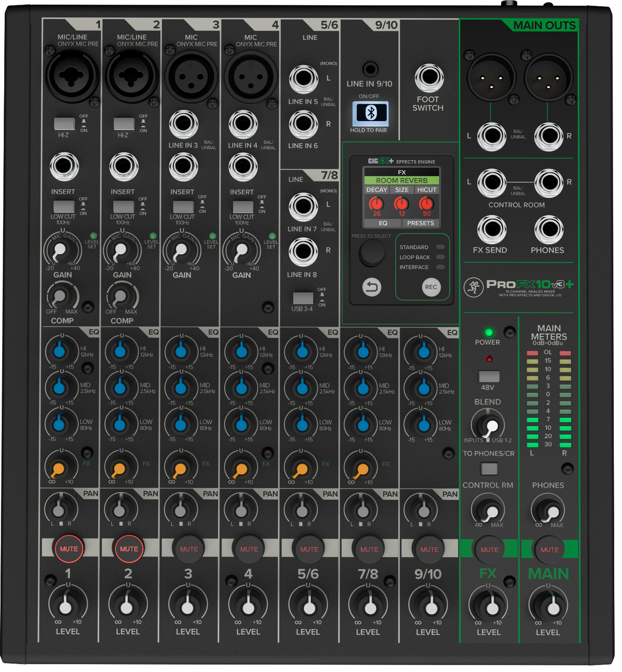Viewport: 622px width, 672px height.
Task: Click the PHONES output jack
Action: (549, 229)
